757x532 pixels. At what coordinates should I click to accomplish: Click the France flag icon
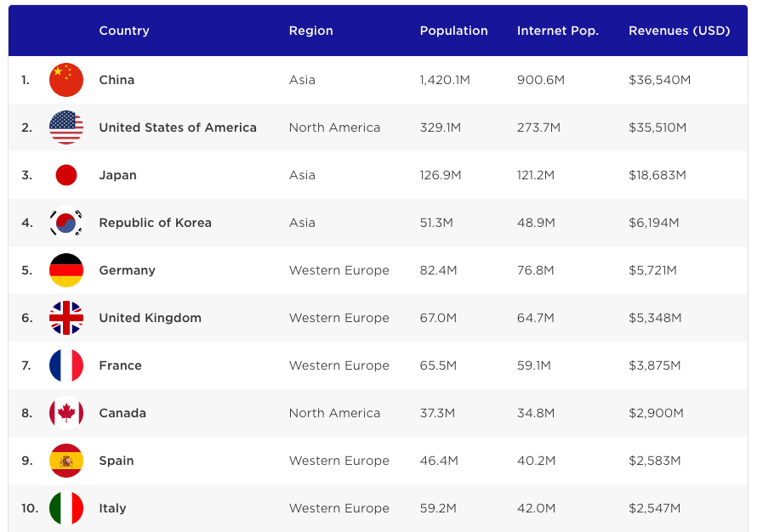(x=65, y=365)
